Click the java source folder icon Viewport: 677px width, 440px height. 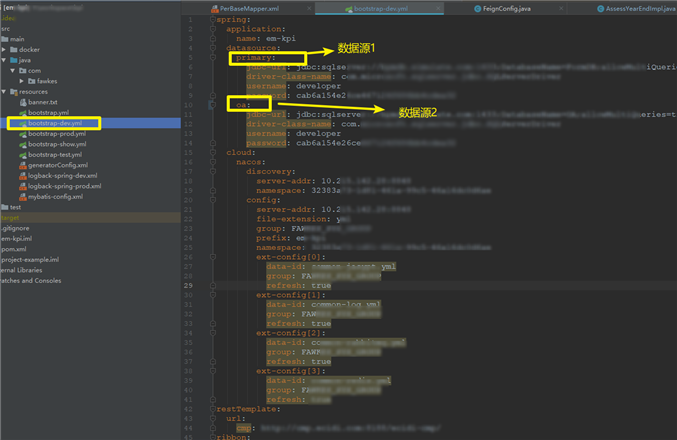[x=13, y=60]
